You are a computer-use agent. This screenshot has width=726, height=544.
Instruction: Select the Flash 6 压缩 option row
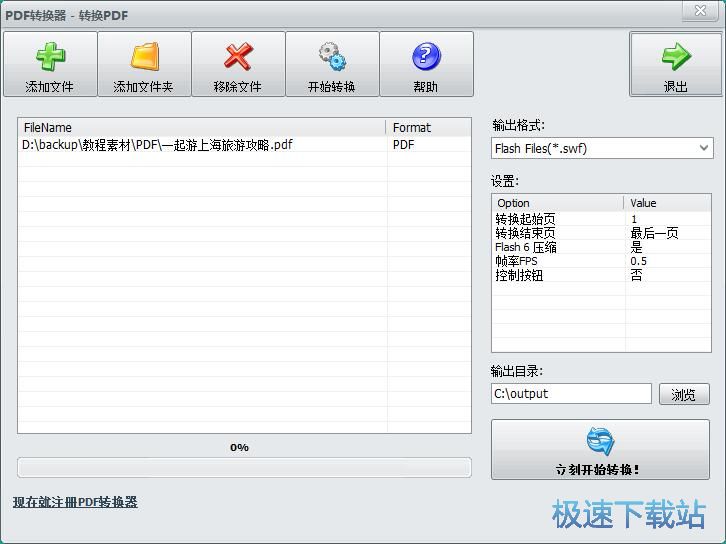point(601,247)
